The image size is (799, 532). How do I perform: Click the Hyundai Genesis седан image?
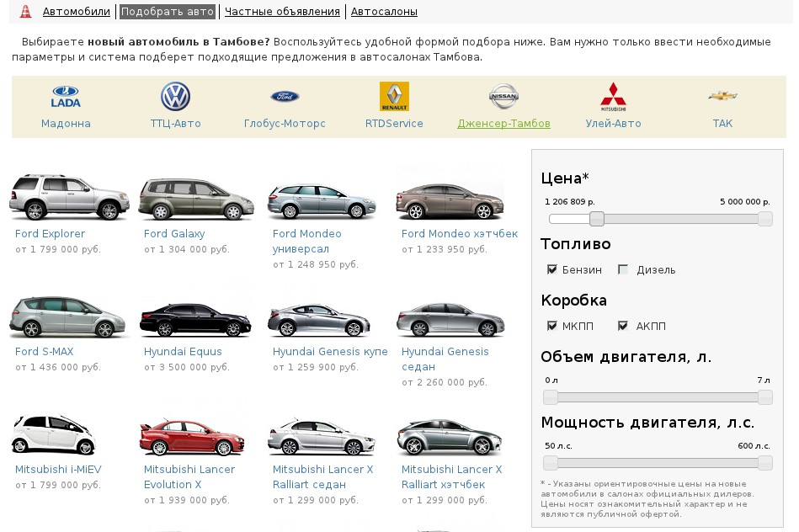coord(451,320)
